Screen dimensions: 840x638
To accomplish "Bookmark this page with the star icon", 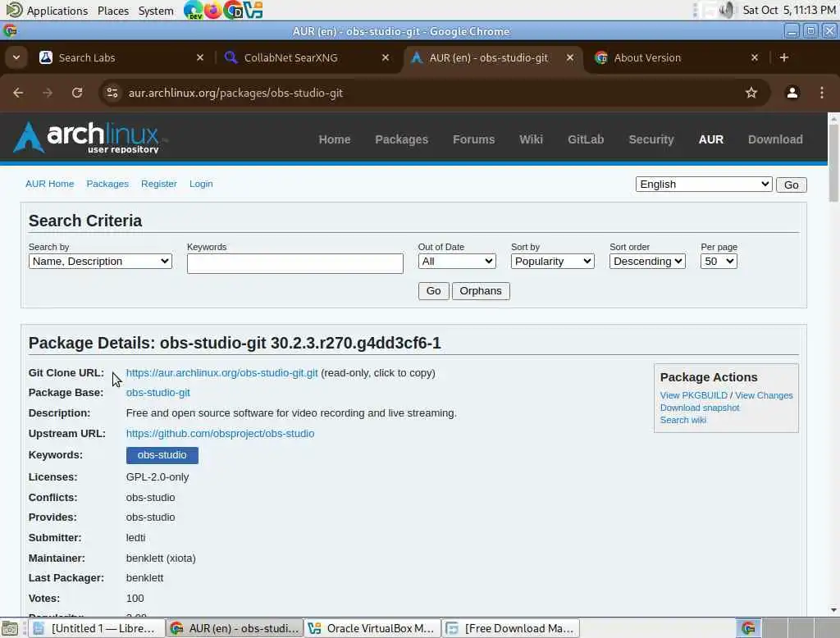I will pyautogui.click(x=751, y=93).
